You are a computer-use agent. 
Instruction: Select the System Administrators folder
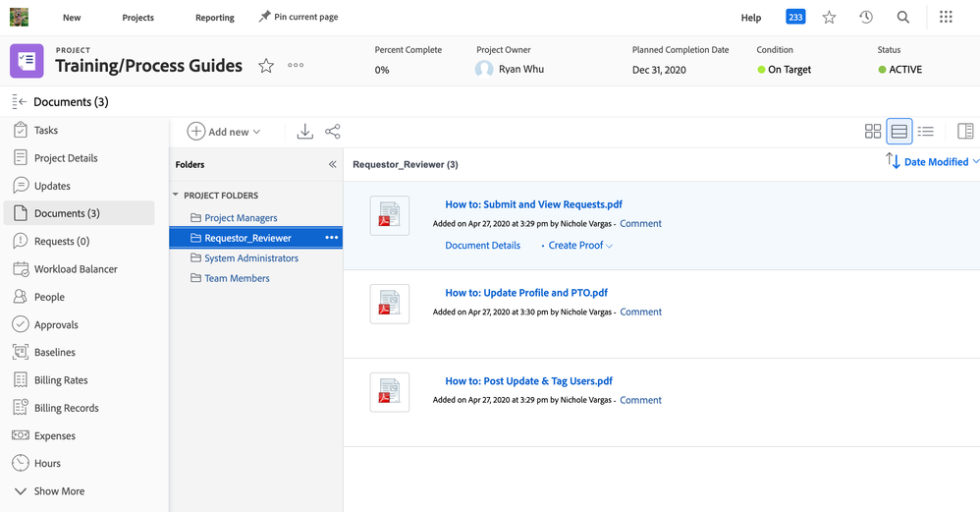250,258
